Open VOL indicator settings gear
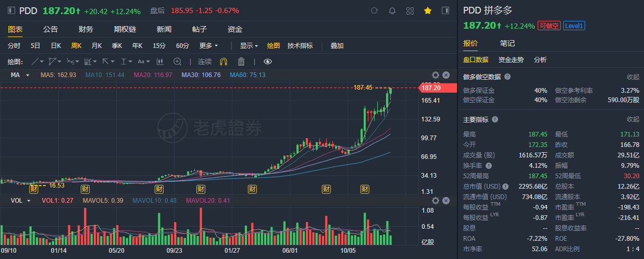Image resolution: width=644 pixels, height=259 pixels. pyautogui.click(x=436, y=200)
